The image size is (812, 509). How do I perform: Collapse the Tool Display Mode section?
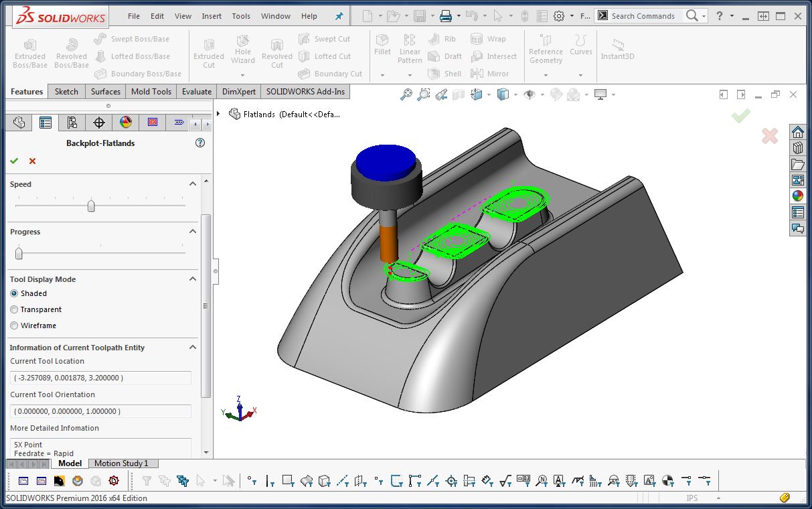193,279
